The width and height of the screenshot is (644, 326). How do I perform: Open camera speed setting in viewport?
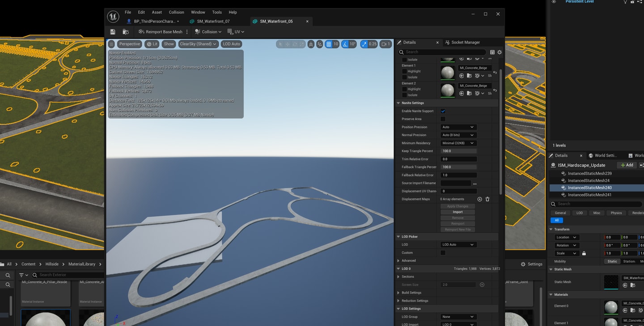(386, 44)
